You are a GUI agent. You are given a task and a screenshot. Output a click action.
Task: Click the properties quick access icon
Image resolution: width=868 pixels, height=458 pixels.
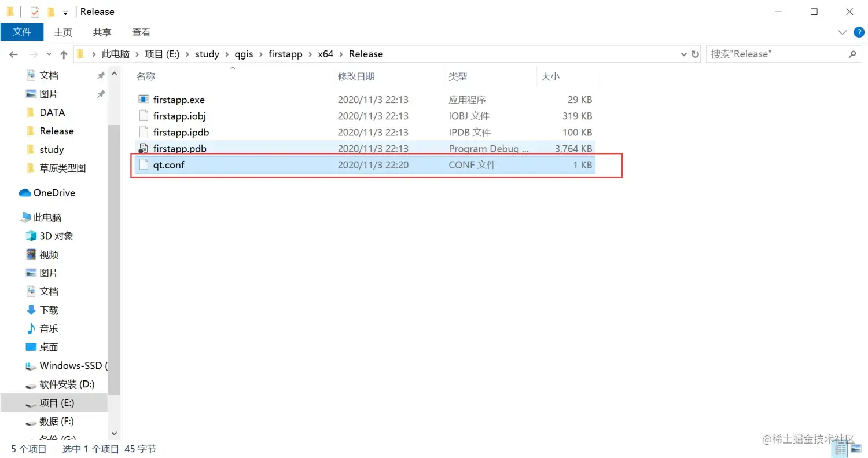(35, 12)
